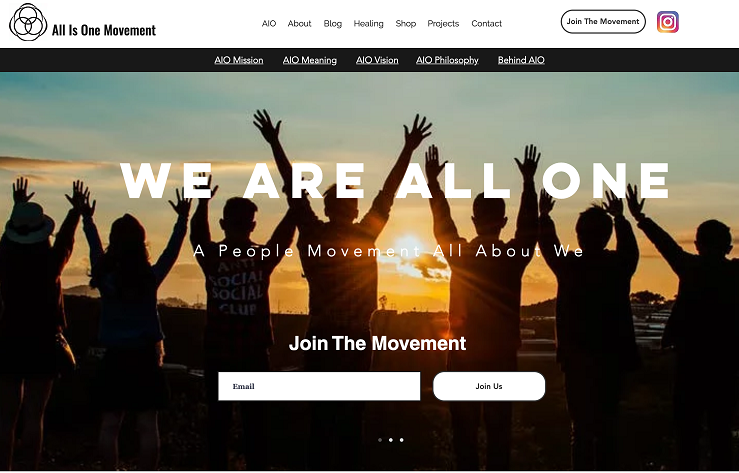The height and width of the screenshot is (473, 739).
Task: Go to the Blog page
Action: (333, 24)
